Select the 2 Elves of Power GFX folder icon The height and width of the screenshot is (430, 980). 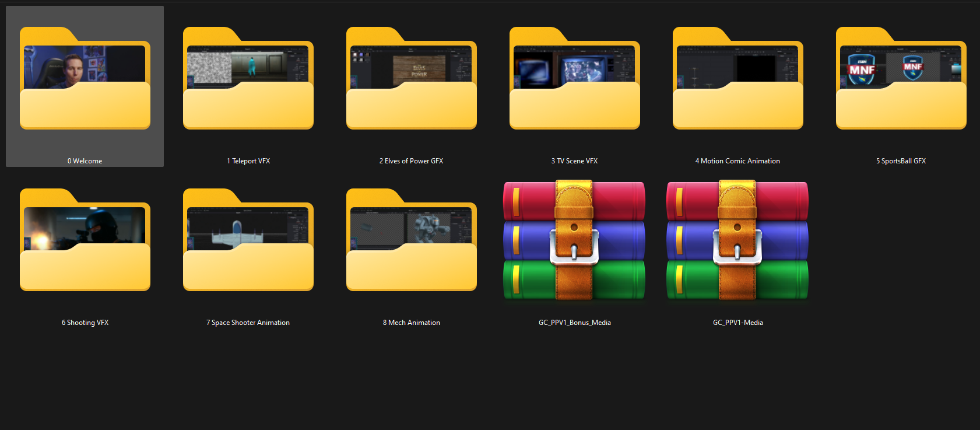point(412,79)
